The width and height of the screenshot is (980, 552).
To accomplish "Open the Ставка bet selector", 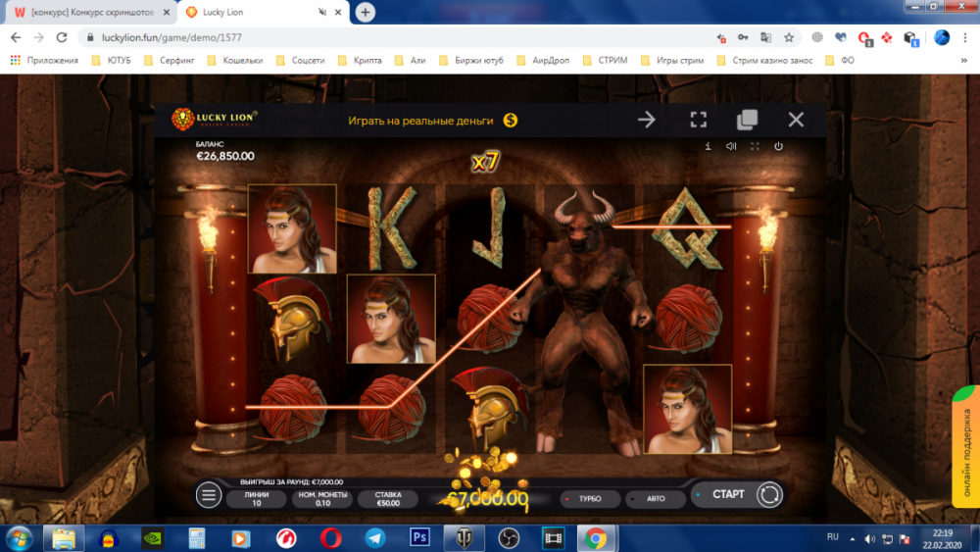I will click(x=387, y=499).
